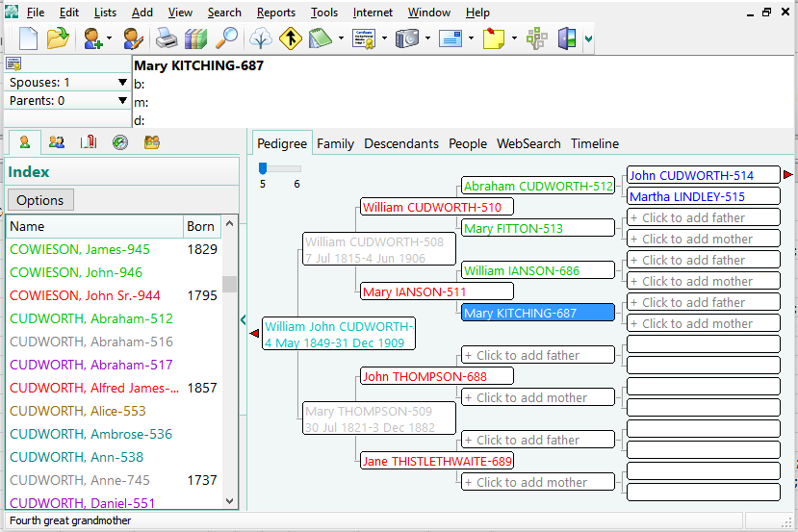
Task: Open the Internet menu
Action: click(373, 13)
